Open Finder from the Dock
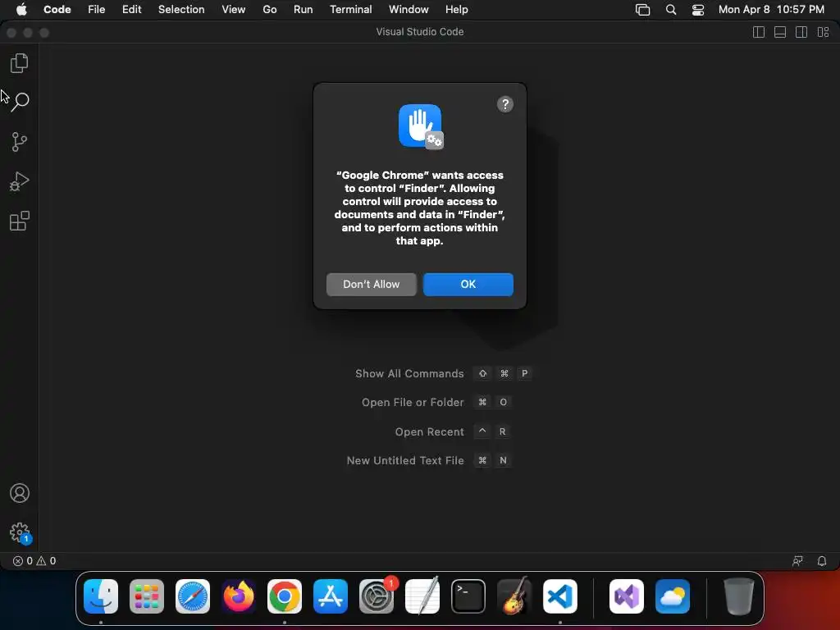Screen dimensions: 840x630 (101, 596)
